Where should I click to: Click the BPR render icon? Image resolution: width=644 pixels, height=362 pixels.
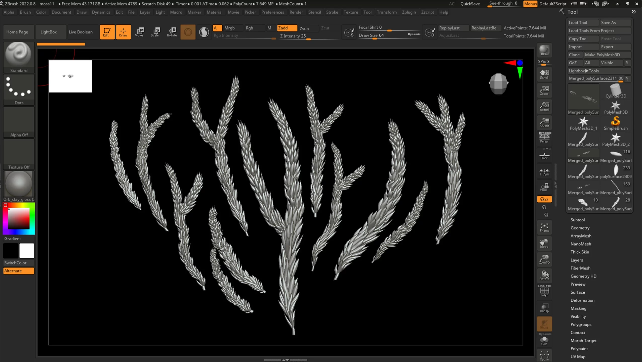coord(544,50)
